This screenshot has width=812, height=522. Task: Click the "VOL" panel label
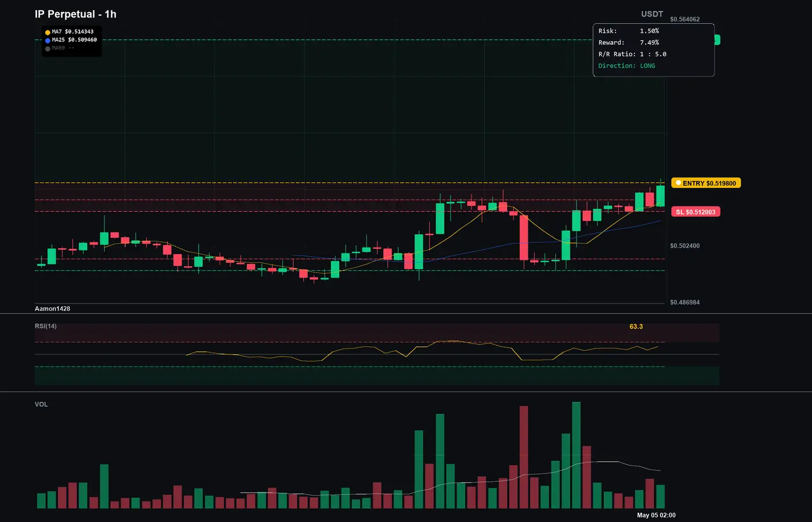pyautogui.click(x=41, y=404)
